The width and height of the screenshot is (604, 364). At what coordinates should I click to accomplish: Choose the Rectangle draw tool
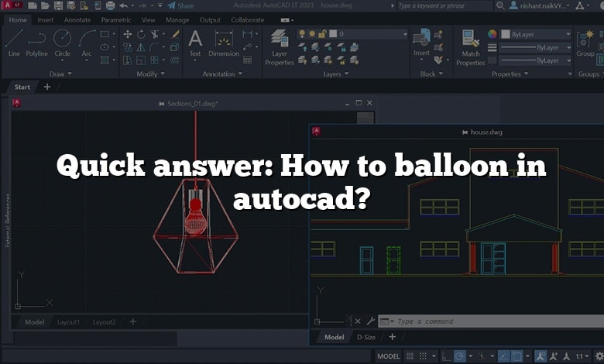pos(105,34)
